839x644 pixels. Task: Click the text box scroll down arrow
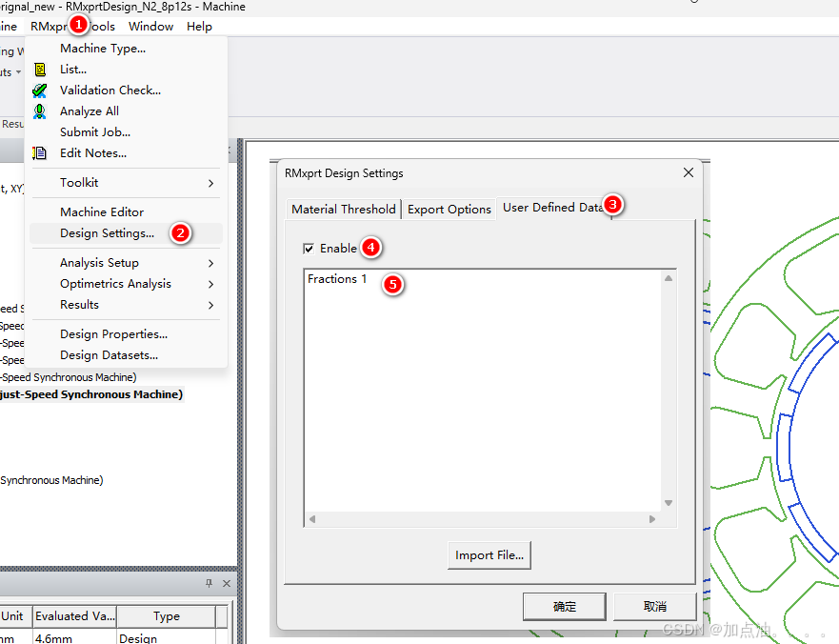(x=669, y=503)
